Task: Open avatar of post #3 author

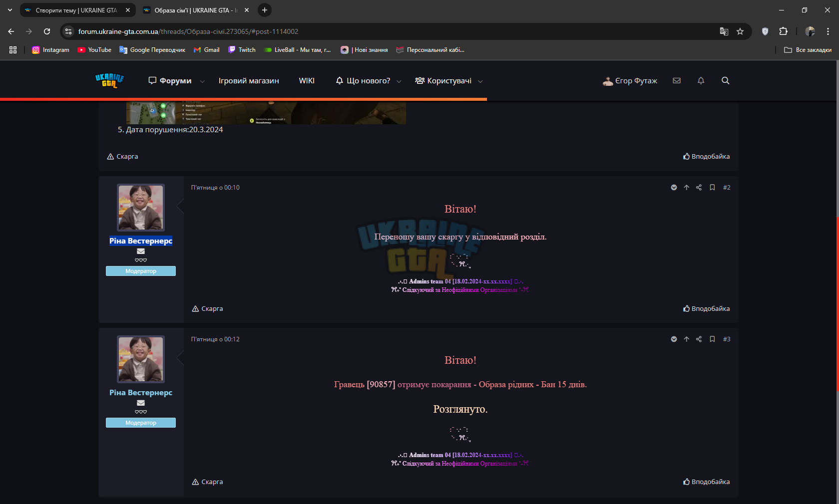Action: click(x=141, y=359)
